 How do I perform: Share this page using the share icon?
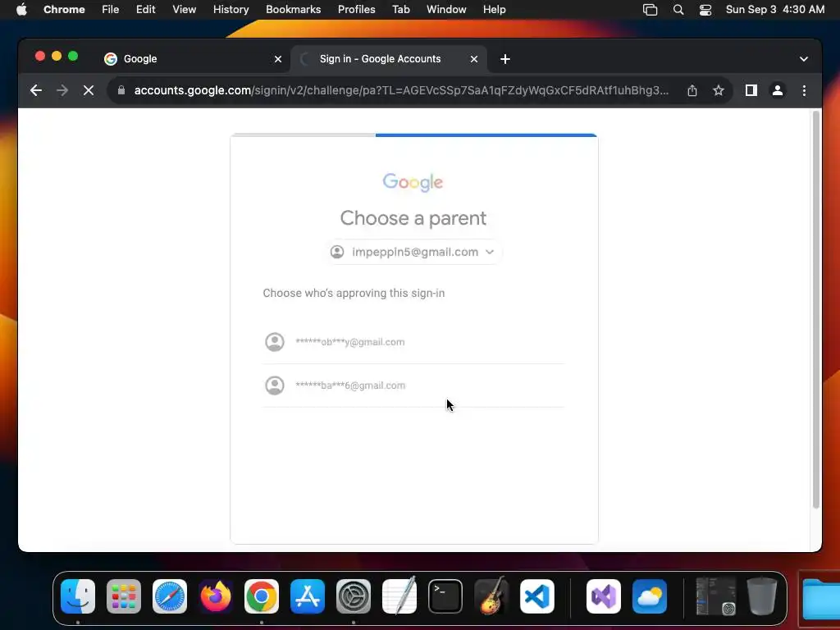click(x=692, y=90)
